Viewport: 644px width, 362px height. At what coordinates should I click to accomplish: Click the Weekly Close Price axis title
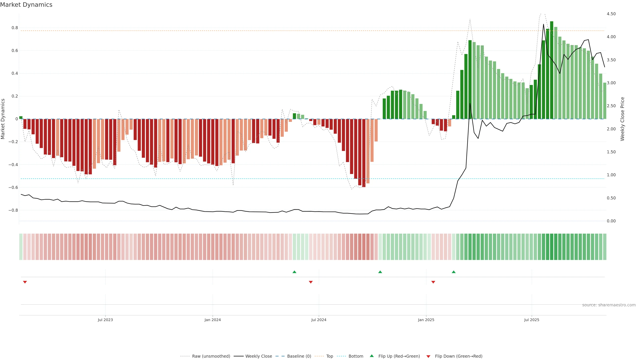tap(622, 119)
